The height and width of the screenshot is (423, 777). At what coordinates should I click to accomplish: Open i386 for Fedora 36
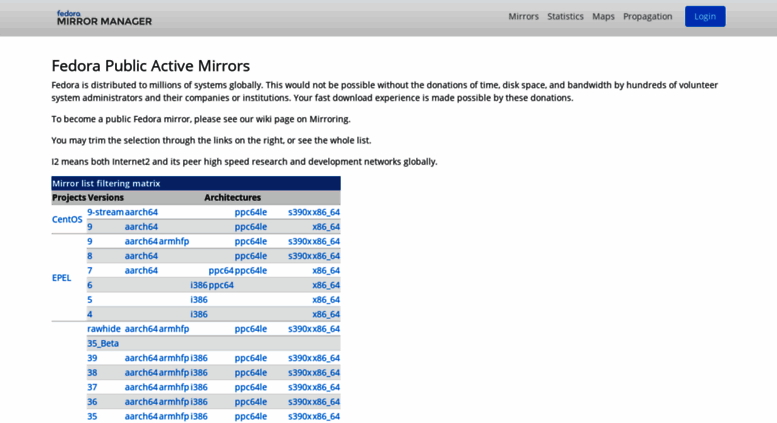(x=199, y=402)
